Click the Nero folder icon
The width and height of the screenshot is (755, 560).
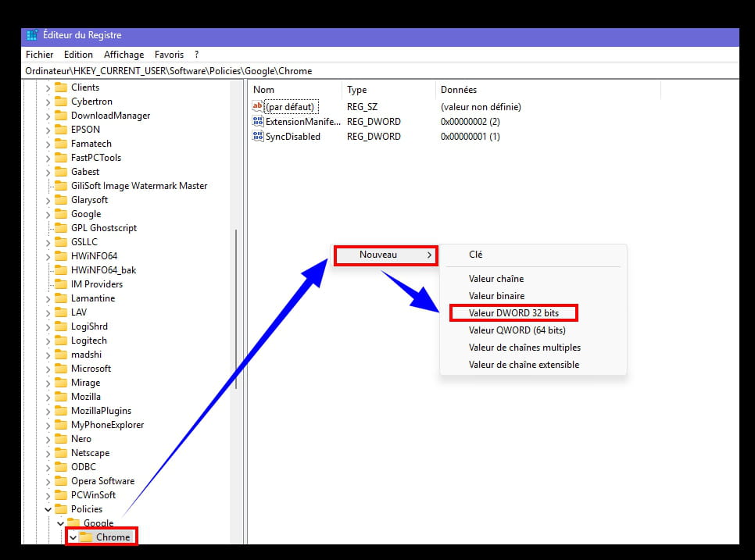tap(61, 439)
